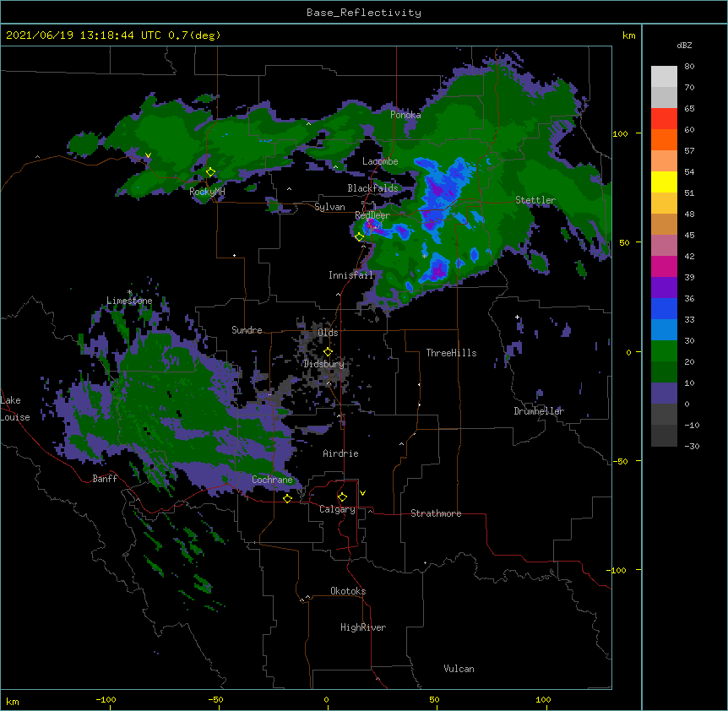Click the Olds town label
728x711 pixels.
(x=328, y=333)
